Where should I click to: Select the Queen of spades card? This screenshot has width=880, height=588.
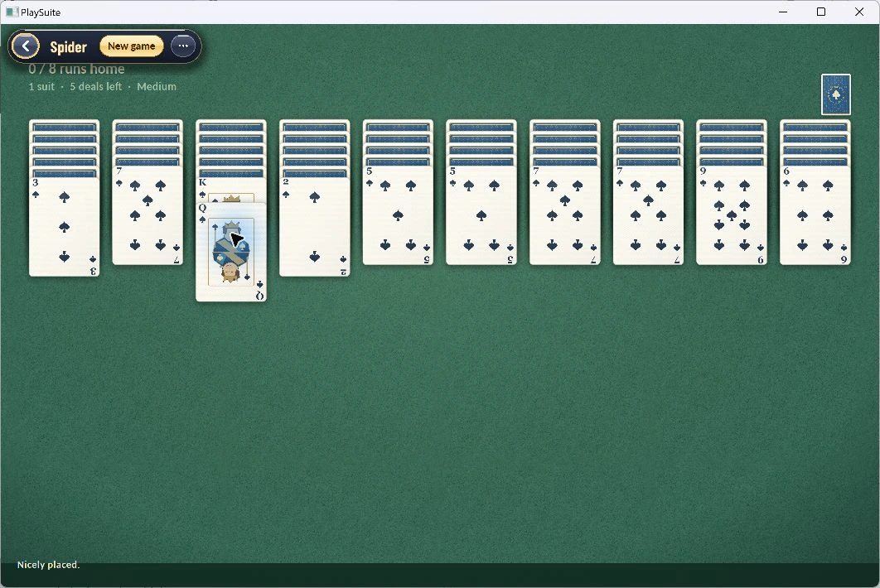click(230, 252)
